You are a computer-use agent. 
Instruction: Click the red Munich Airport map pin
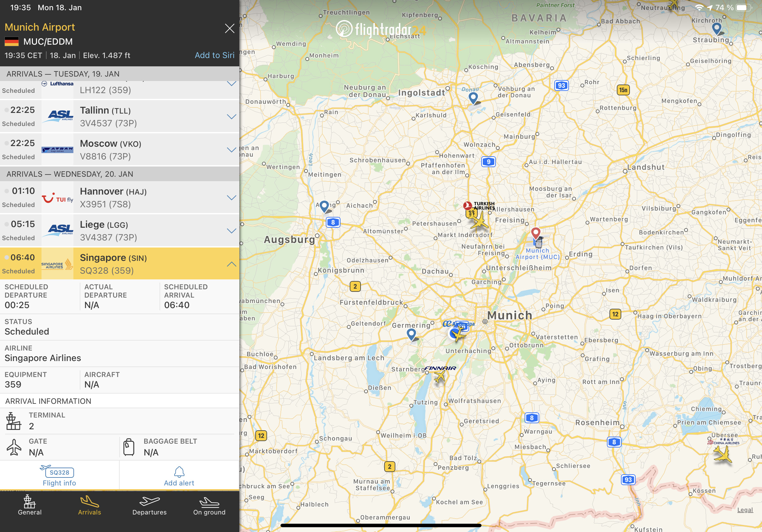click(x=535, y=233)
